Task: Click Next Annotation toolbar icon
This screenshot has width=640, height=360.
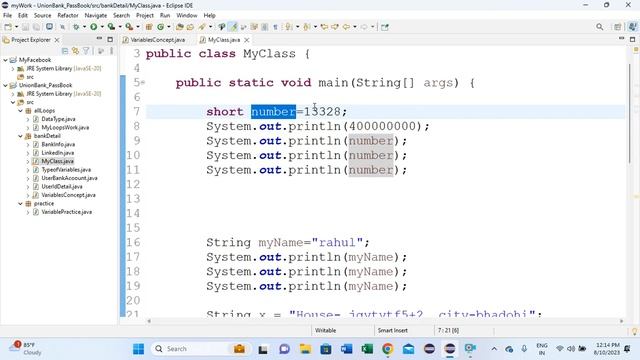Action: point(289,27)
